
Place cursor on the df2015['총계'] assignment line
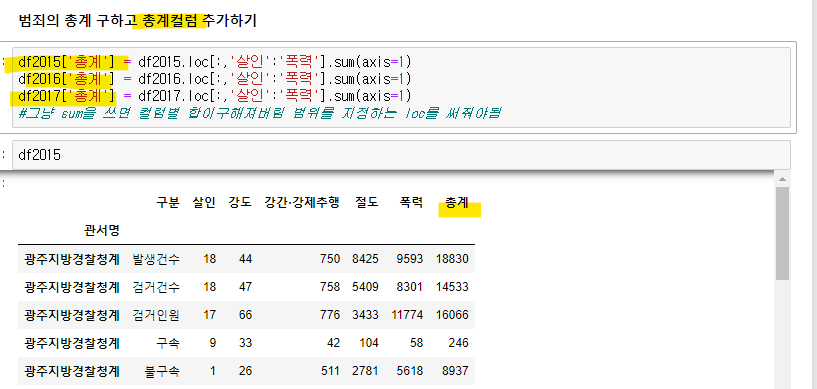point(215,62)
